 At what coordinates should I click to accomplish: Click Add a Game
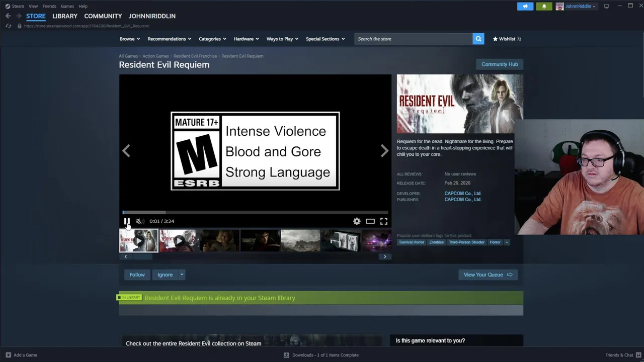21,355
